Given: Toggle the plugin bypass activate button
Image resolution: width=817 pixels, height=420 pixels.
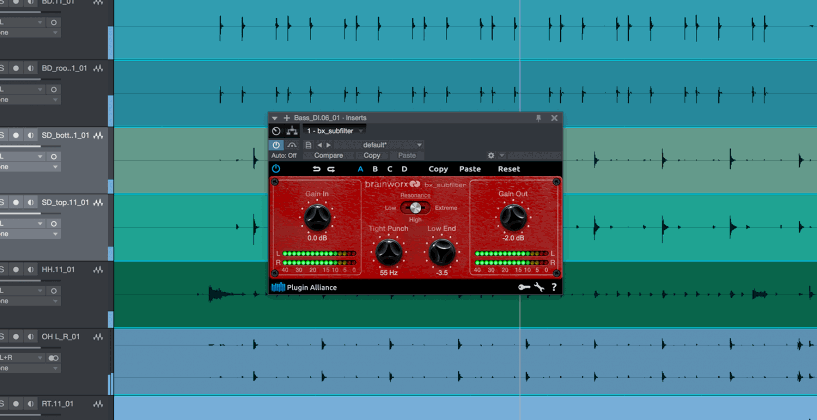Looking at the screenshot, I should (277, 145).
